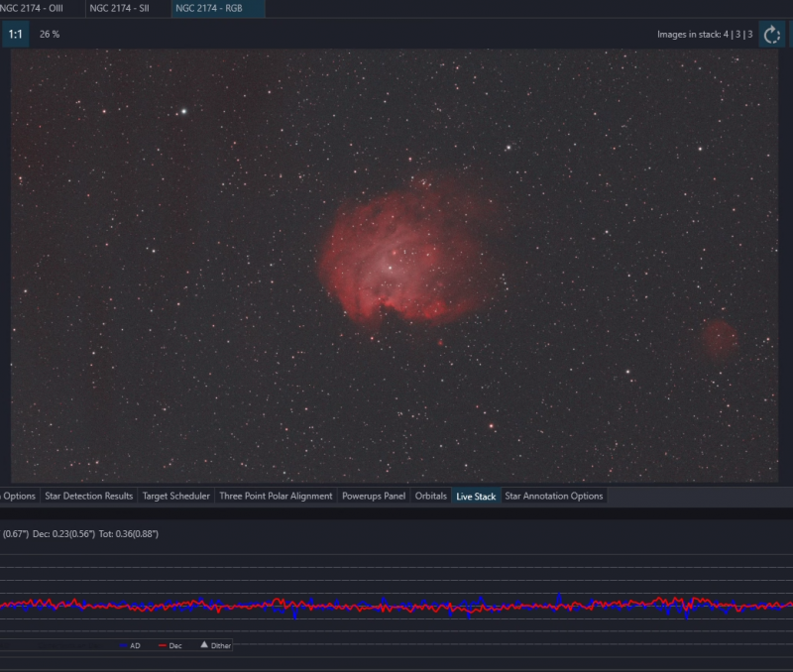Toggle the AD series in graph legend
793x672 pixels.
point(131,645)
